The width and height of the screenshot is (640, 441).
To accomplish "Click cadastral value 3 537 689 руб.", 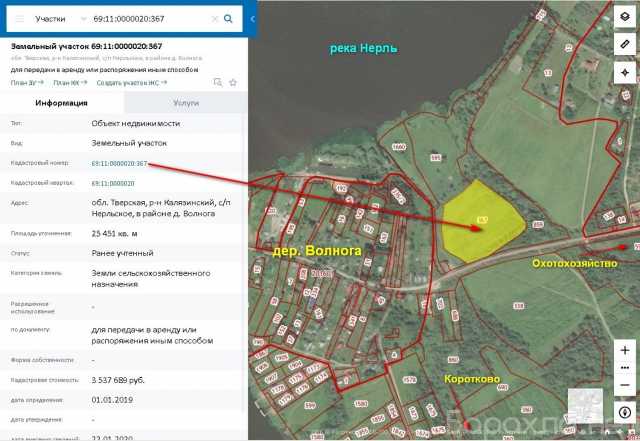I will click(x=118, y=380).
